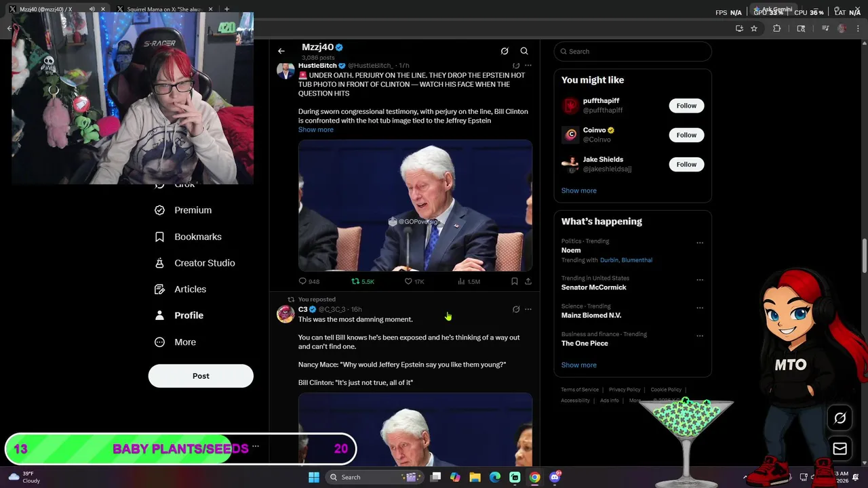The width and height of the screenshot is (868, 488).
Task: Open C3 profile avatar
Action: (285, 313)
